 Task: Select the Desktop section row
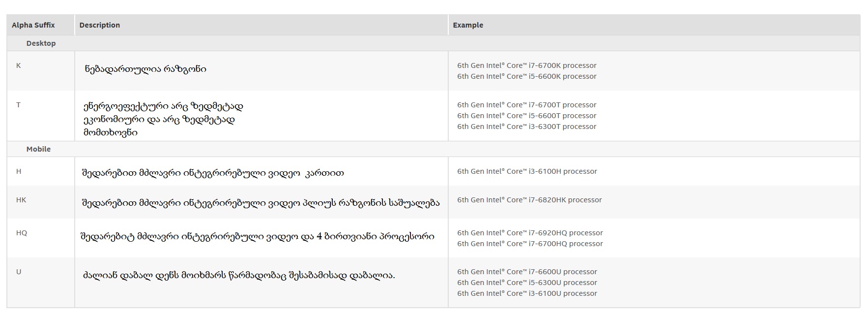pyautogui.click(x=41, y=43)
